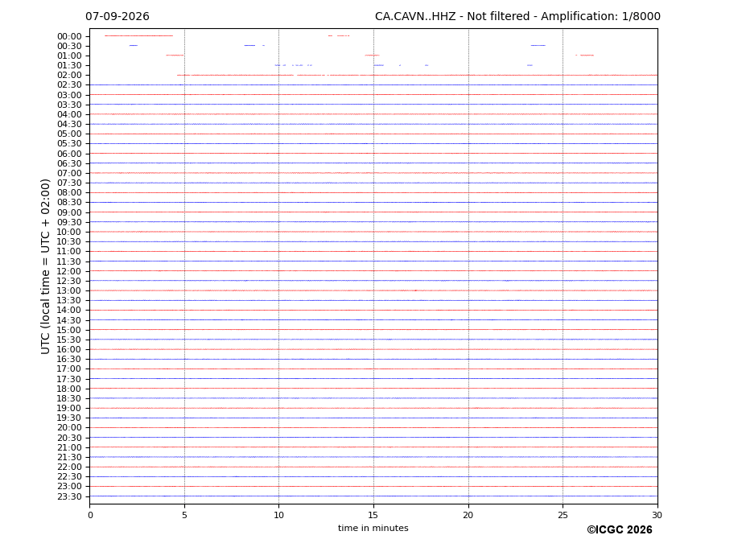Click the 00:00 hour trace label
The image size is (746, 560).
pyautogui.click(x=69, y=37)
